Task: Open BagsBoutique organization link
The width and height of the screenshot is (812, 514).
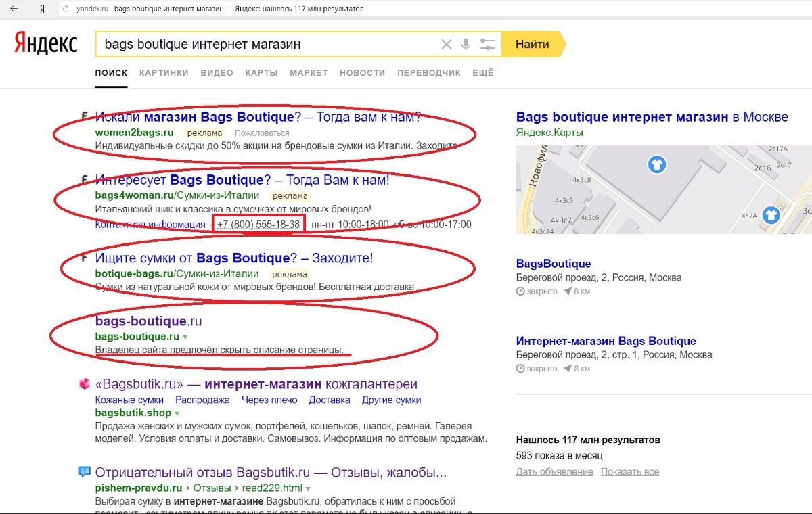Action: (554, 264)
